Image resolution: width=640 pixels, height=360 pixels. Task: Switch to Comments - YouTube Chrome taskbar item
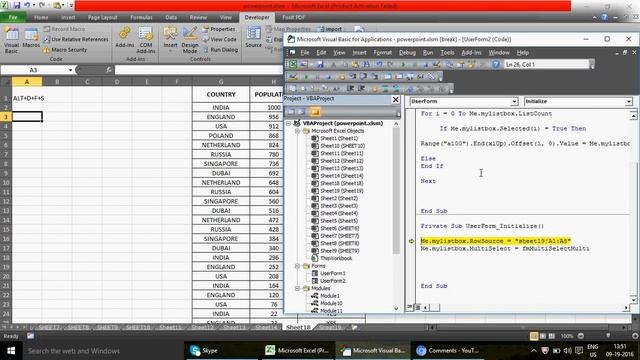tap(447, 351)
